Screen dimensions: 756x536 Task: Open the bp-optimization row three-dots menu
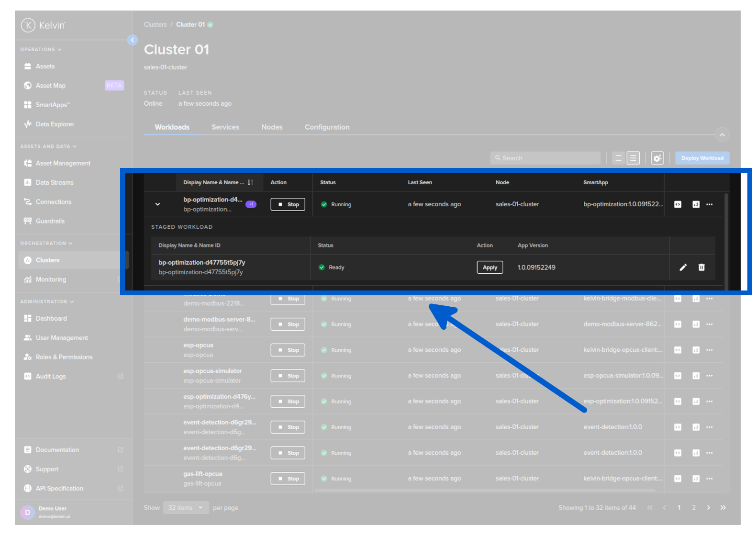tap(710, 204)
